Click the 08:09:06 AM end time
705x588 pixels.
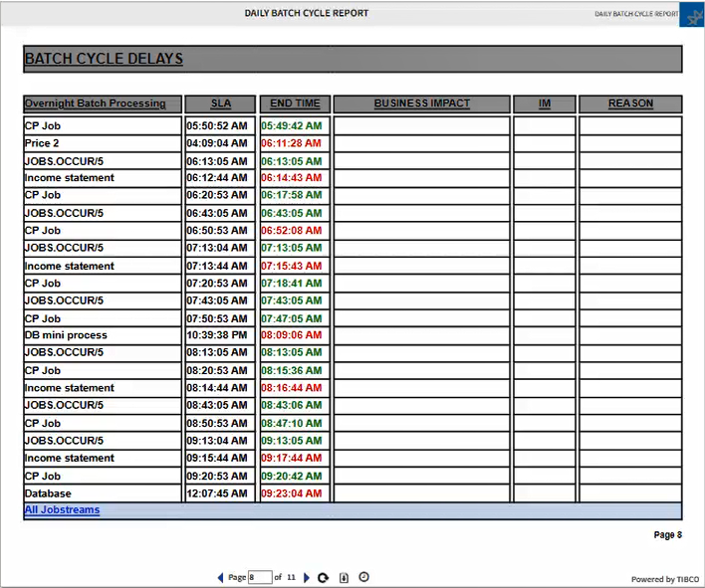pos(292,335)
